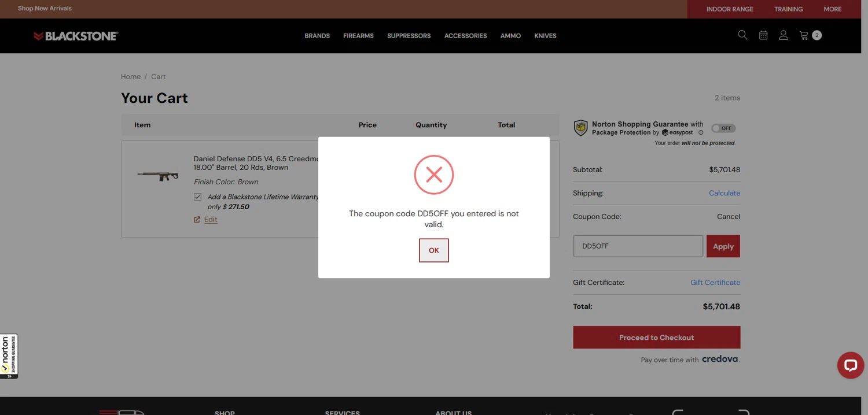Go to Home breadcrumb
Image resolution: width=868 pixels, height=415 pixels.
tap(131, 76)
